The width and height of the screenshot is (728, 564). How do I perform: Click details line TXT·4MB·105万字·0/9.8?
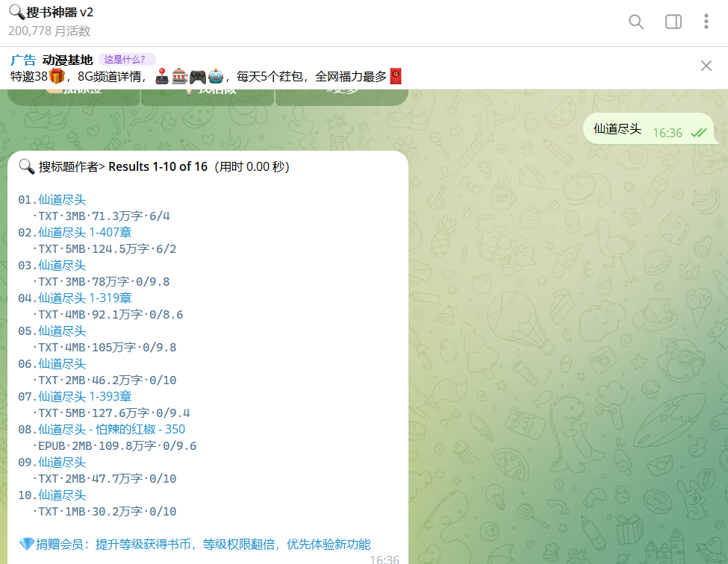105,348
